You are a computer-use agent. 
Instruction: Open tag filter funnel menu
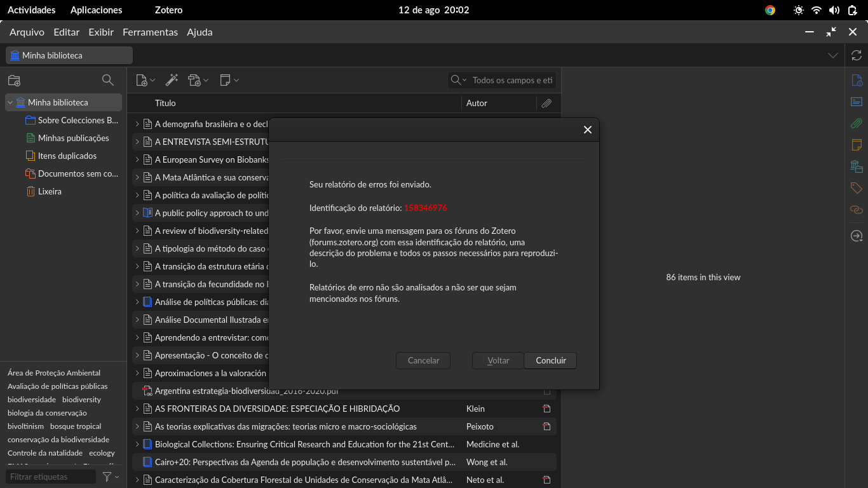point(111,477)
